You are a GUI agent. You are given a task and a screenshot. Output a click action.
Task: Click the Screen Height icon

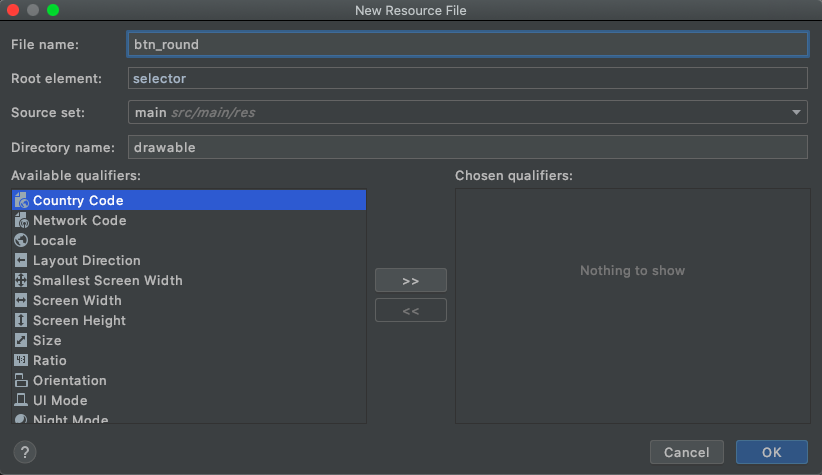click(x=21, y=320)
